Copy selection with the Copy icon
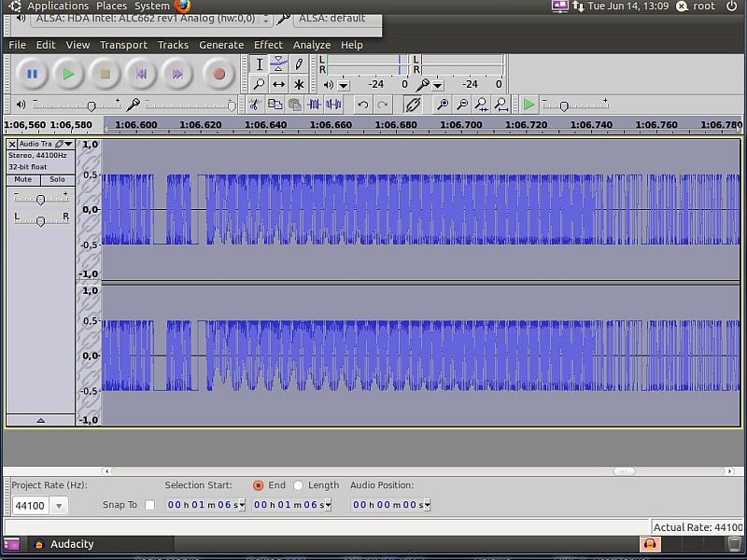The width and height of the screenshot is (747, 560). point(275,105)
